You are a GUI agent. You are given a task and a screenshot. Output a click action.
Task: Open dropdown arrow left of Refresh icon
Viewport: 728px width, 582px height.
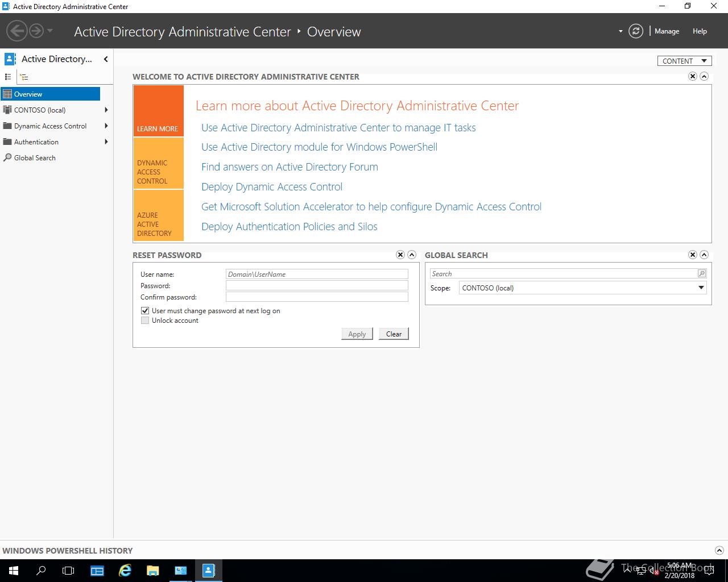621,31
